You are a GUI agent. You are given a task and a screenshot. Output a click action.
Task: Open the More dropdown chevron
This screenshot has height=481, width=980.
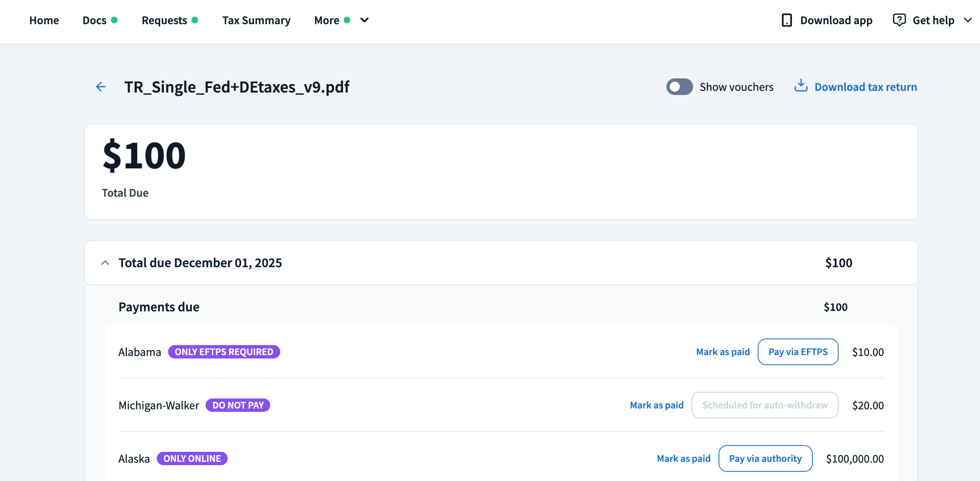pos(364,20)
